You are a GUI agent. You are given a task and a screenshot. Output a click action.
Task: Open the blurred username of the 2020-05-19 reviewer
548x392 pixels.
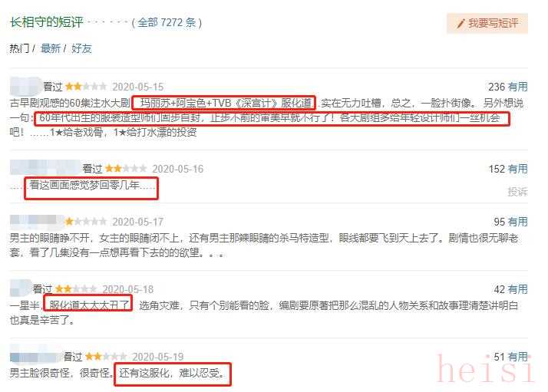click(x=36, y=357)
